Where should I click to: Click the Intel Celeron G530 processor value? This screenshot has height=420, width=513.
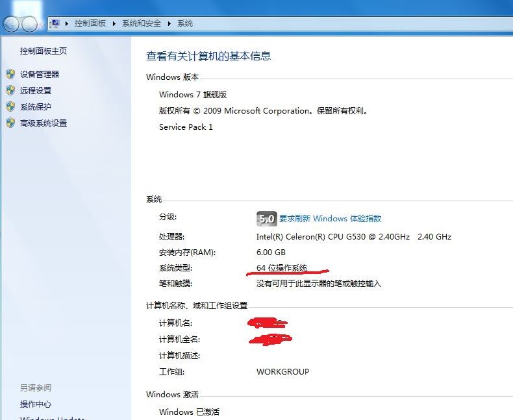pos(354,237)
